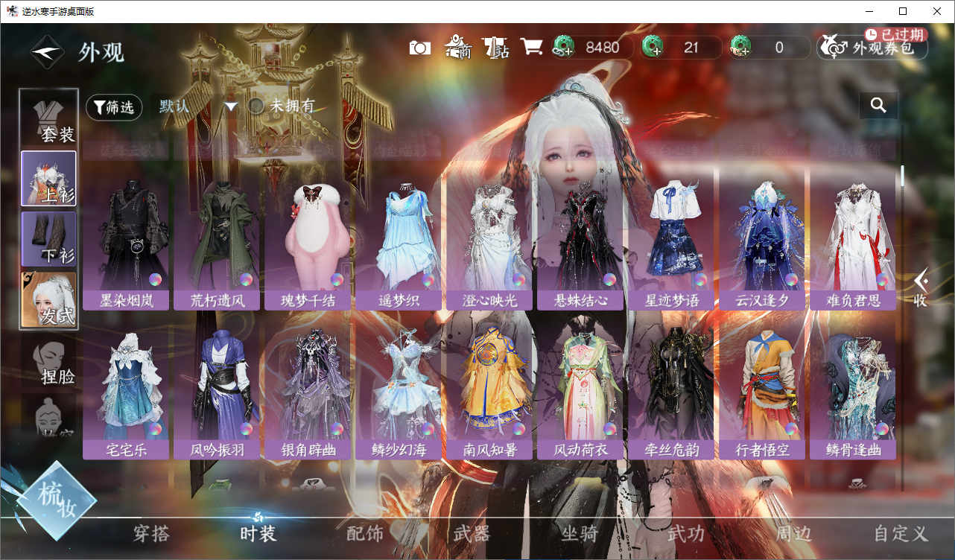The image size is (955, 560).
Task: Open the 筛选 filter button
Action: click(114, 107)
